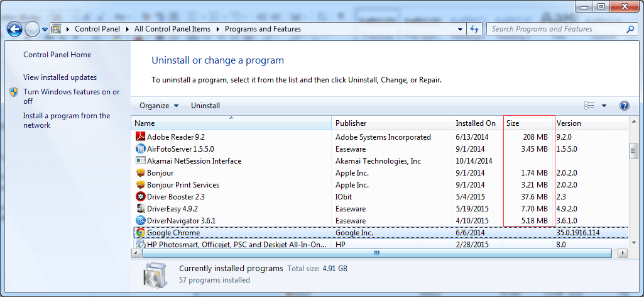644x297 pixels.
Task: Select the AirFotoServer 1.5.5.0 icon
Action: tap(141, 149)
